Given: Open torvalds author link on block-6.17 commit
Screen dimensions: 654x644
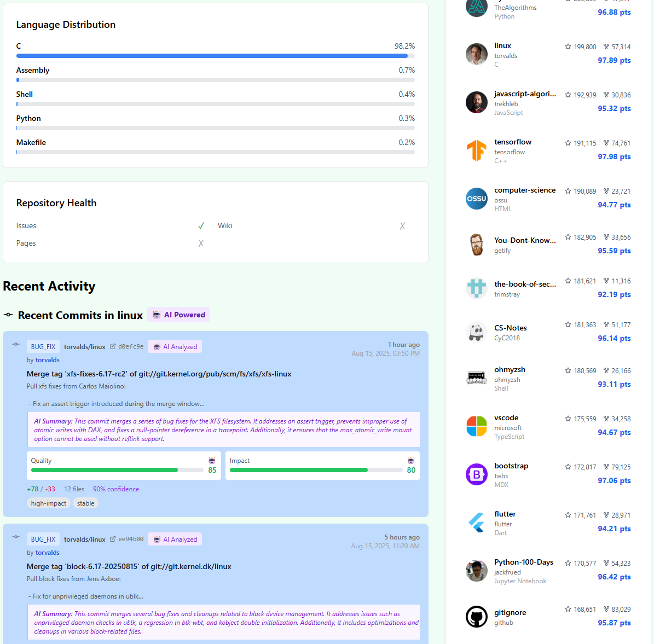Looking at the screenshot, I should tap(47, 553).
